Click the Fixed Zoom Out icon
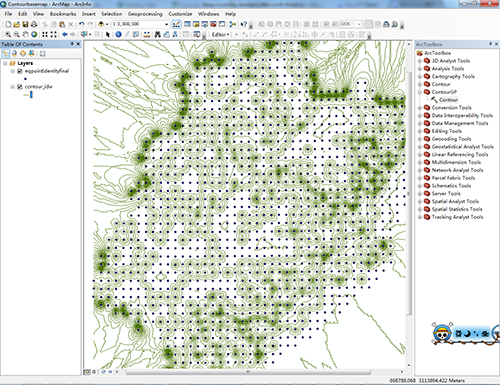Viewport: 500px width, 385px height. [53, 34]
